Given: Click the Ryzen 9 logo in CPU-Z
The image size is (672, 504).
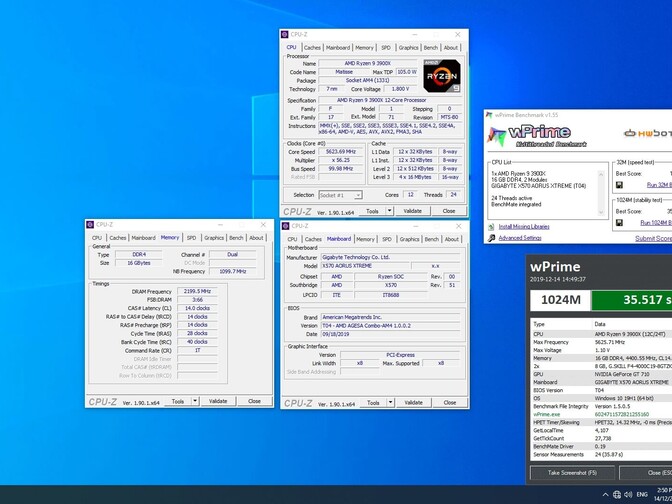Looking at the screenshot, I should pos(442,76).
